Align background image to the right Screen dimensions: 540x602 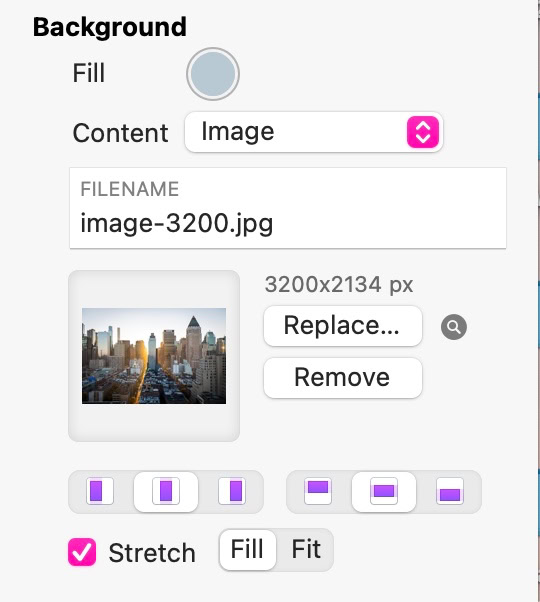(232, 491)
